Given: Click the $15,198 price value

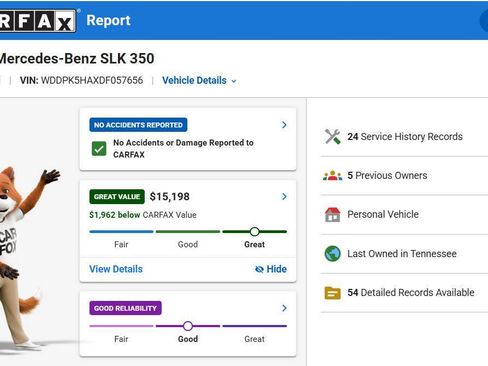Looking at the screenshot, I should (x=169, y=197).
